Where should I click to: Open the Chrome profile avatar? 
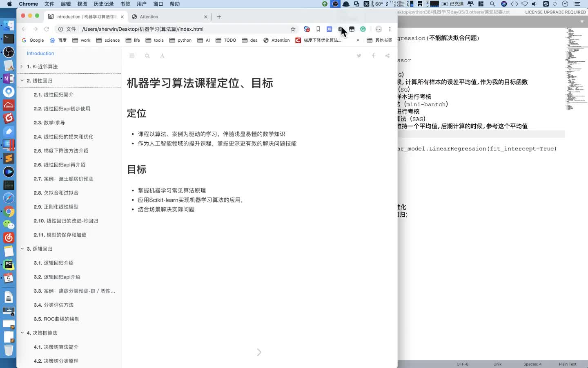coord(379,29)
